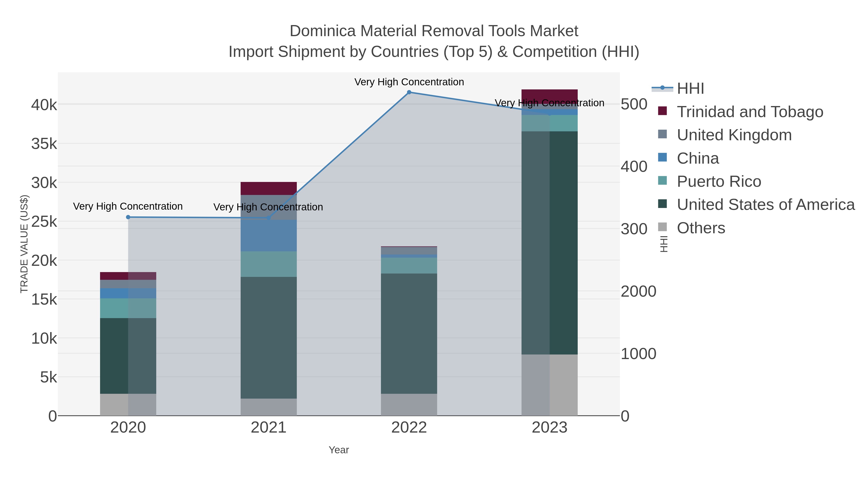Click the United States dark green swatch

[x=663, y=204]
